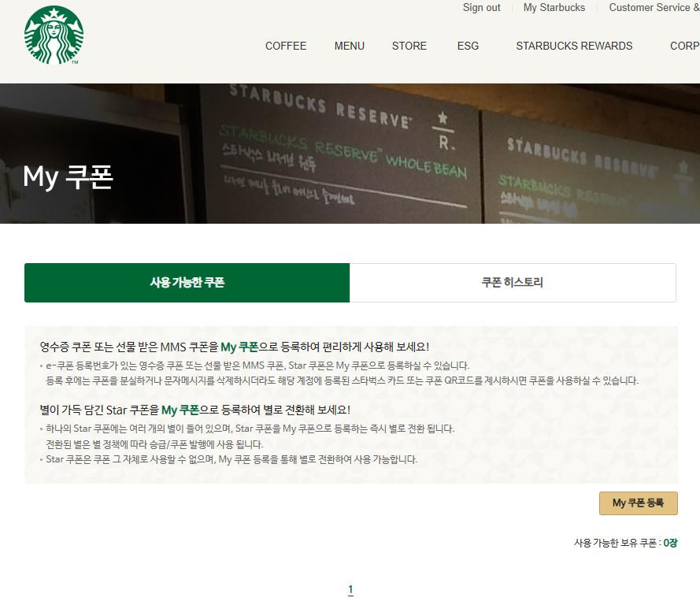The width and height of the screenshot is (700, 605).
Task: Select the 사용 가능한 쿠폰 tab
Action: 187,283
